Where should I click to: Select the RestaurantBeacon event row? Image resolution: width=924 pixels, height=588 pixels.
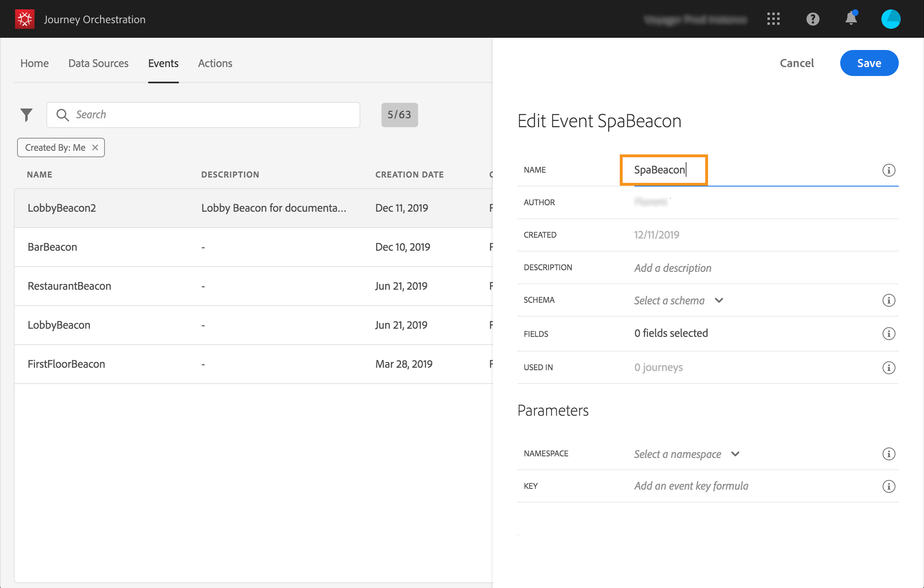click(x=69, y=286)
